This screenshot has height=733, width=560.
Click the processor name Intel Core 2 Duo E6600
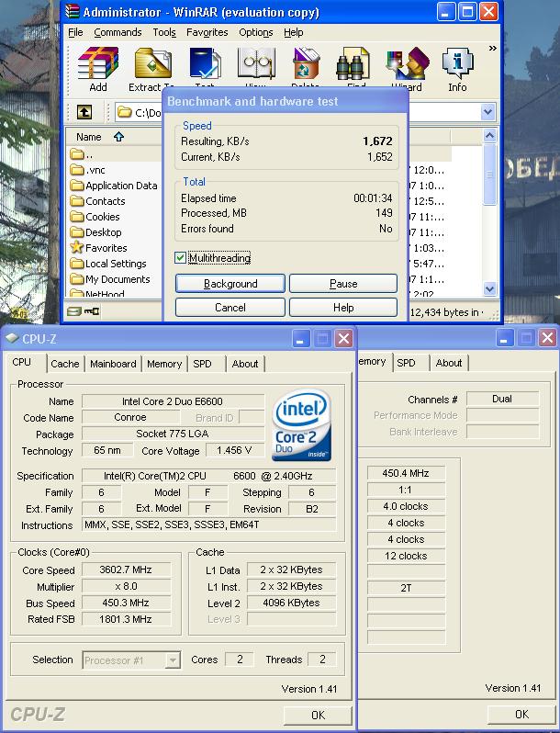pyautogui.click(x=173, y=401)
